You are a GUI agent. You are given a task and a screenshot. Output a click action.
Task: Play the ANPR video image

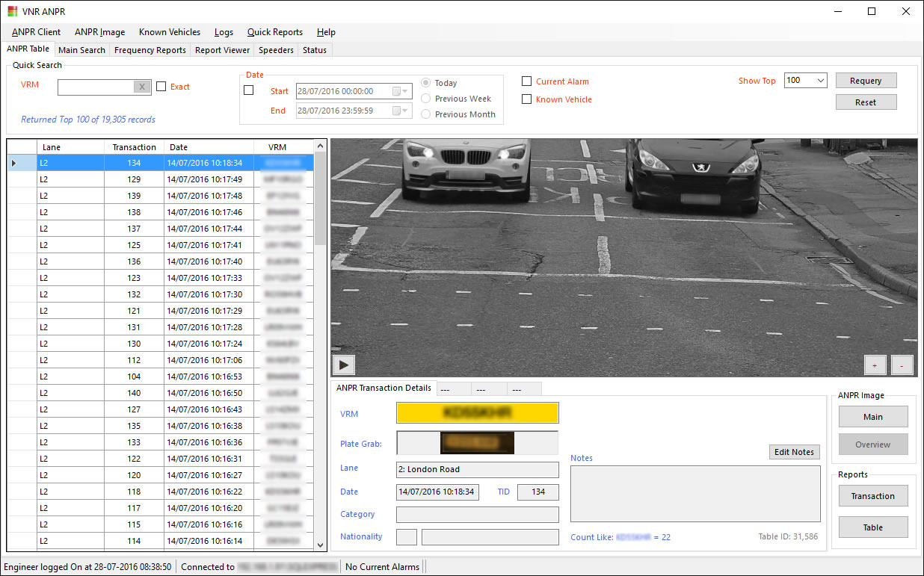pos(344,365)
